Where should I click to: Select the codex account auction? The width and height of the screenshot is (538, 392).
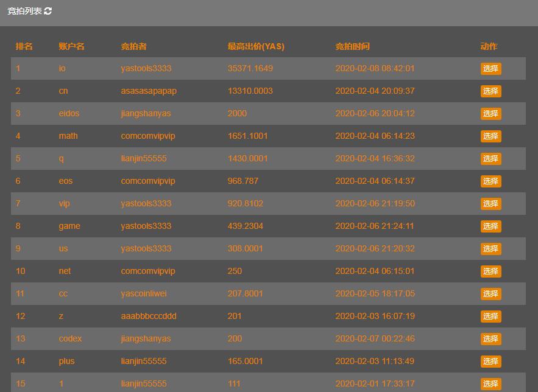[490, 339]
